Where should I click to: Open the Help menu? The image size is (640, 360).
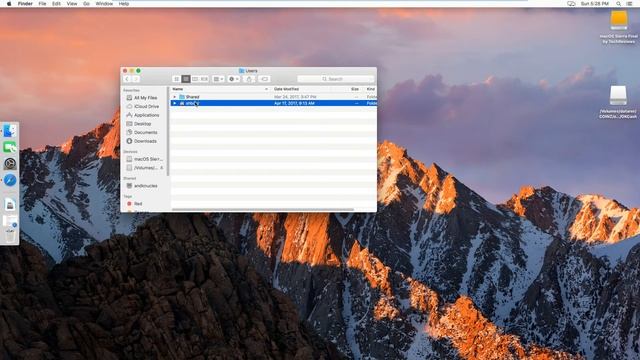click(124, 3)
